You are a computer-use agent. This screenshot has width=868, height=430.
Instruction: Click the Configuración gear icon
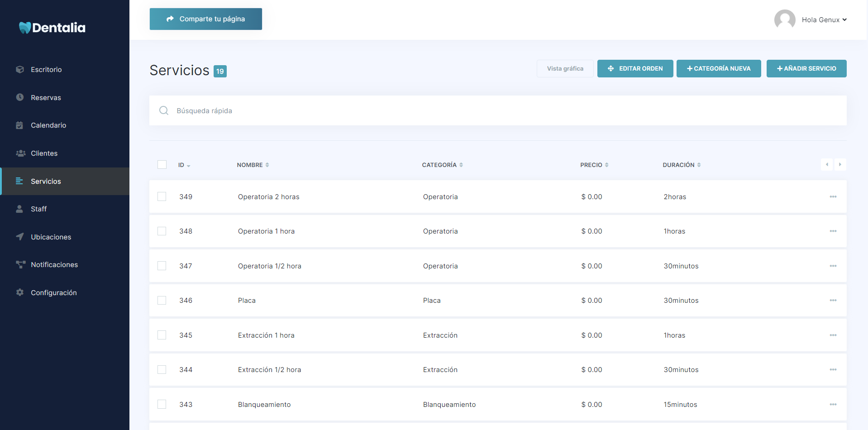[20, 292]
